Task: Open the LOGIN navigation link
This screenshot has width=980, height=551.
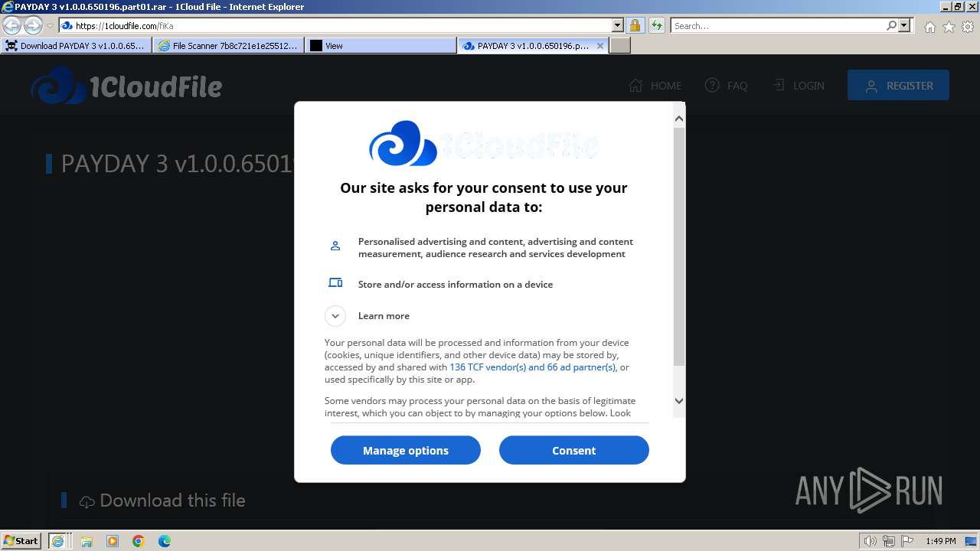Action: point(799,86)
